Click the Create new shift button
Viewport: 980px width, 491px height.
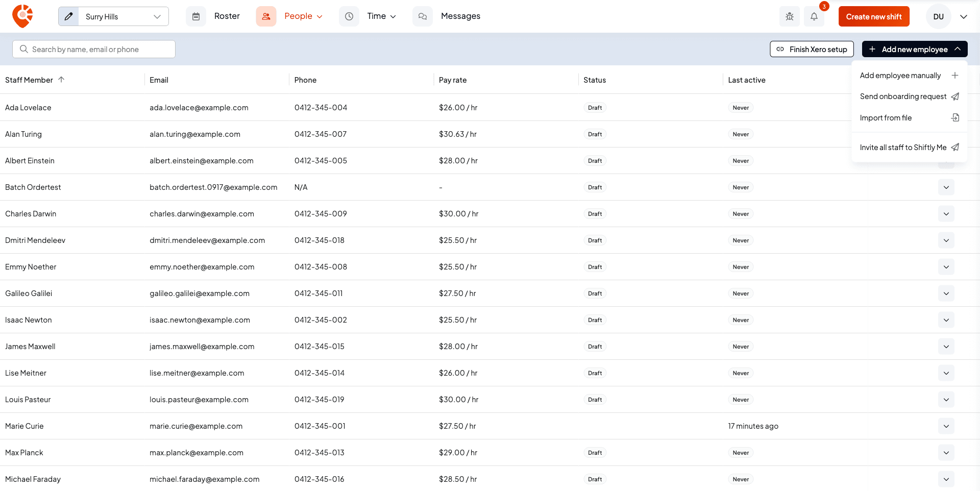[874, 16]
